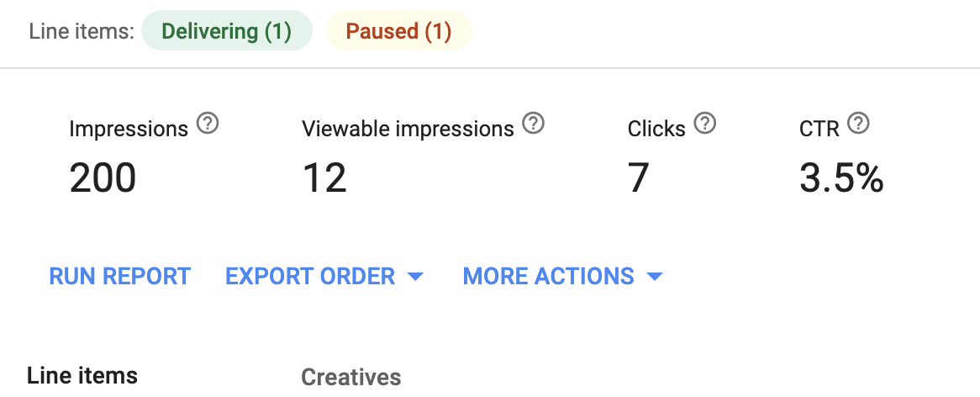The image size is (980, 397).
Task: Open the CTR help question mark icon
Action: coord(858,123)
